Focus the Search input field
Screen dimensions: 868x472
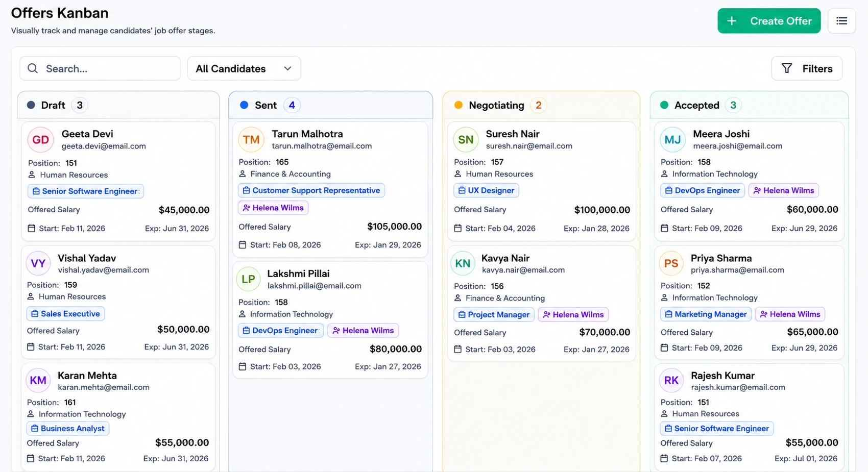pyautogui.click(x=100, y=68)
